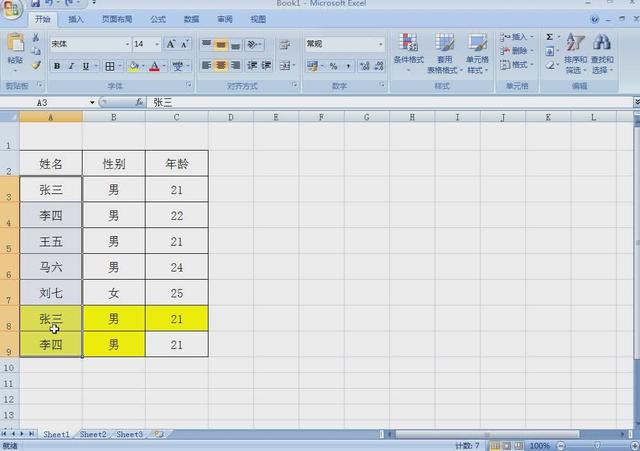Open the font name dropdown showing 宋体
This screenshot has height=451, width=640.
coord(127,44)
